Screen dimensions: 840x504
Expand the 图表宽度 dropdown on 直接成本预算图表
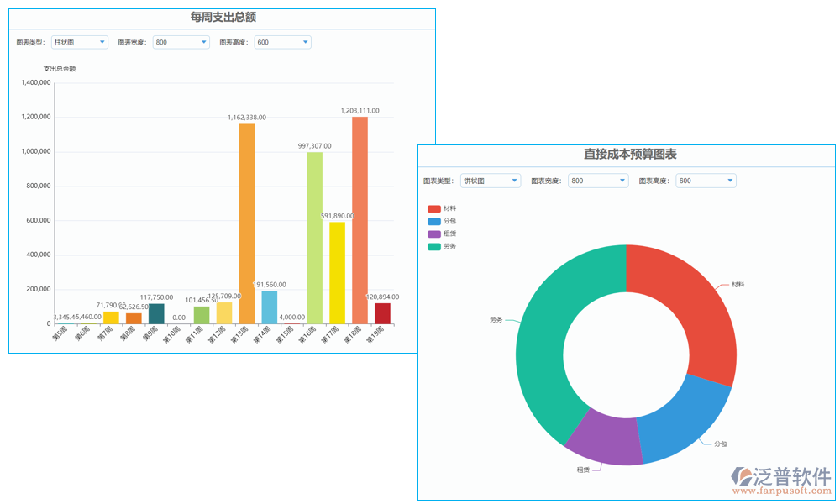tap(596, 181)
